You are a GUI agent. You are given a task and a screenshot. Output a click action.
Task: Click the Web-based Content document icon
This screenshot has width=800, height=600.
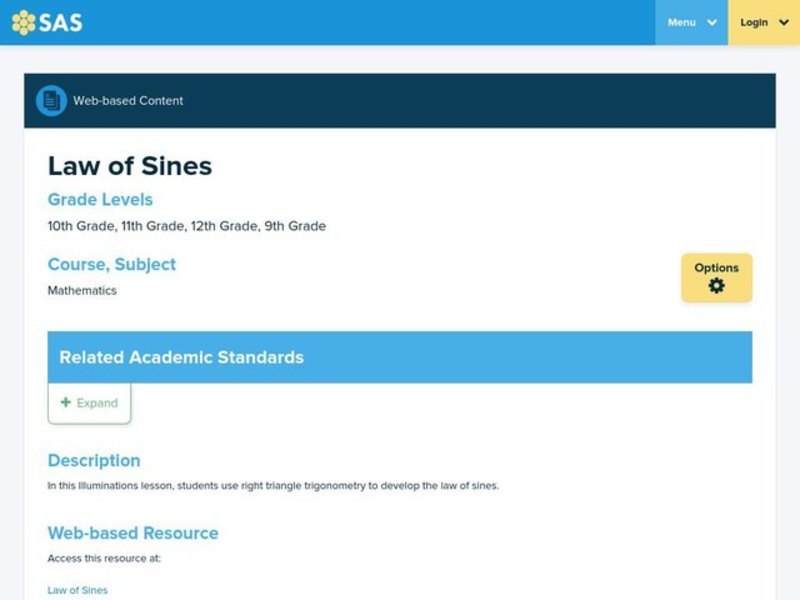click(48, 100)
